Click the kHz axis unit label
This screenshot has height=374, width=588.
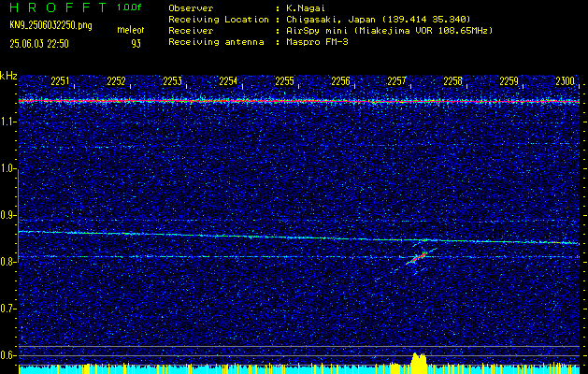(8, 76)
